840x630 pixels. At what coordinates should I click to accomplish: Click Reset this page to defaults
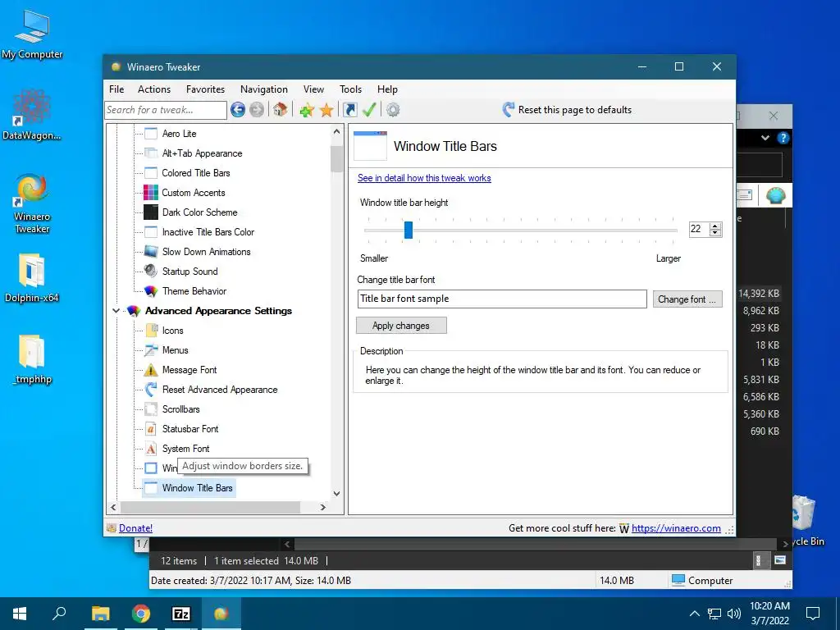(567, 110)
